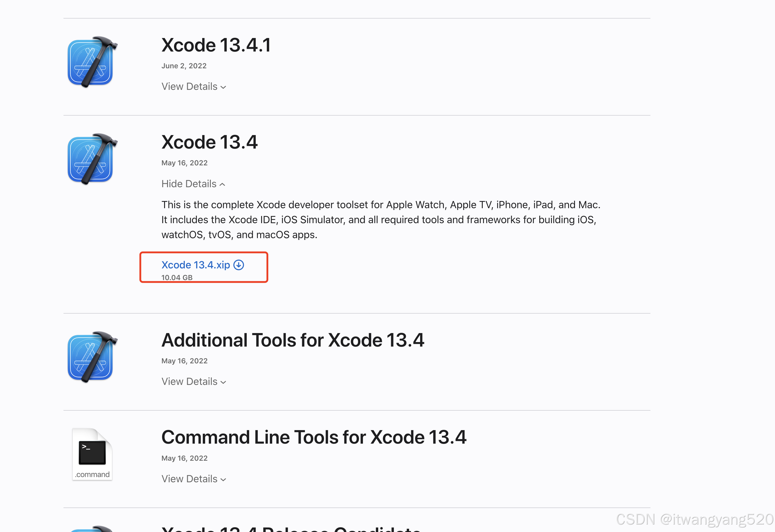Expand View Details under Additional Tools for Xcode 13.4
Screen dimensions: 775x532
coord(194,381)
